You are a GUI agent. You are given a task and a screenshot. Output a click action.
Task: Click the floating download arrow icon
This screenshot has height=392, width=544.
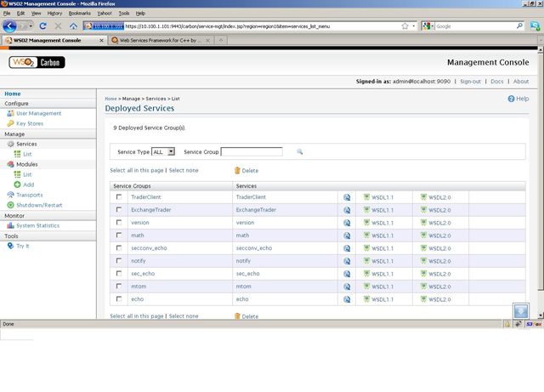pos(521,310)
